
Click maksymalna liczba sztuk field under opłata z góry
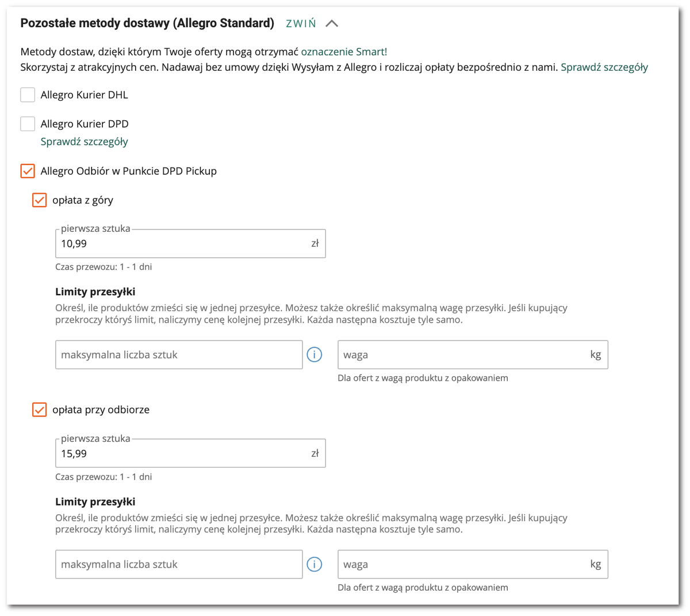pyautogui.click(x=179, y=355)
